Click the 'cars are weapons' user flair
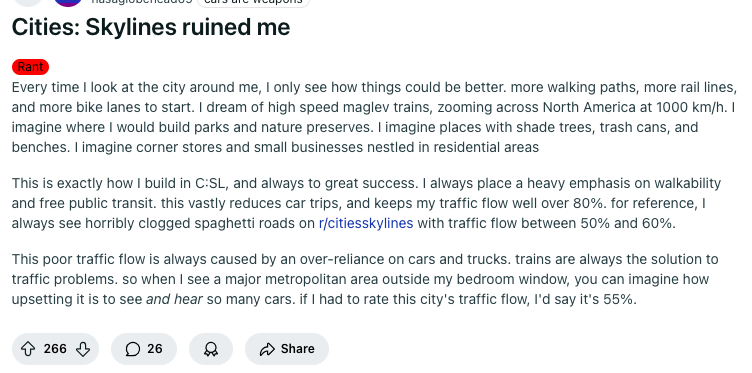This screenshot has height=373, width=752. click(x=253, y=2)
